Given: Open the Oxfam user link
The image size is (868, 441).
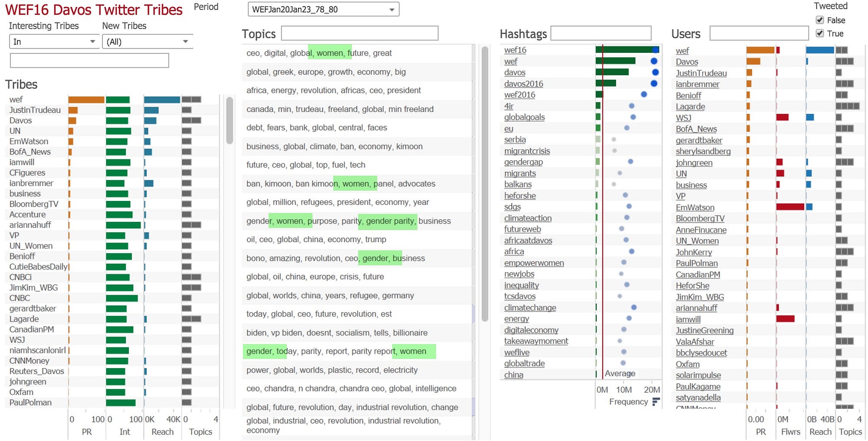Looking at the screenshot, I should coord(687,364).
